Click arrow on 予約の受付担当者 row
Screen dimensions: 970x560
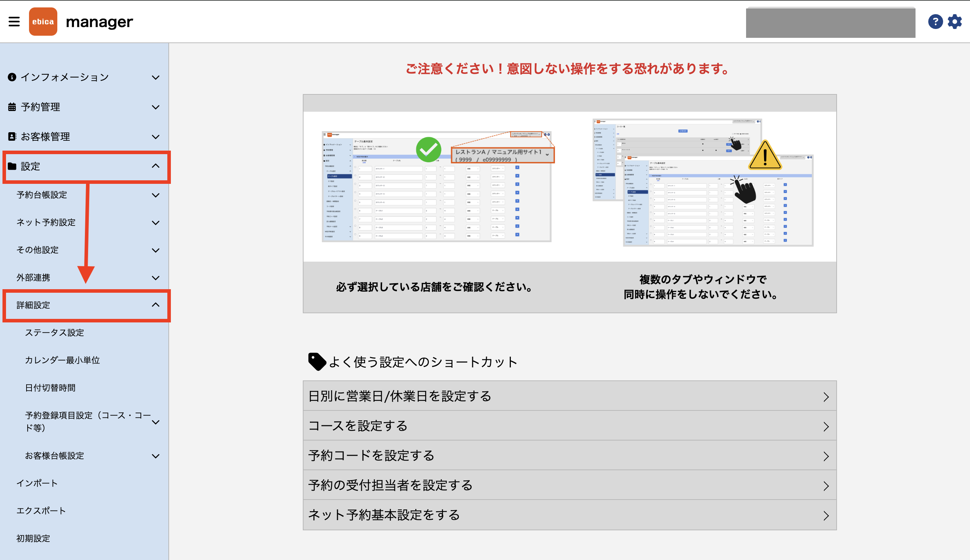pos(826,486)
